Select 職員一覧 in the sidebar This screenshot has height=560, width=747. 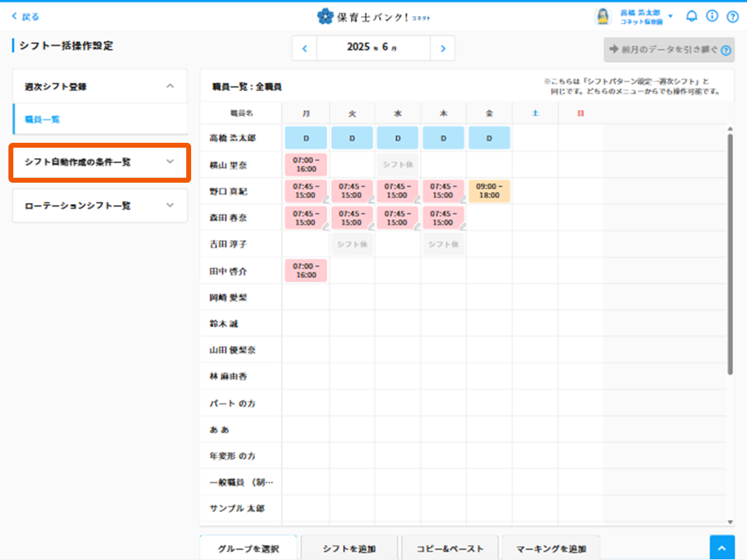coord(43,120)
